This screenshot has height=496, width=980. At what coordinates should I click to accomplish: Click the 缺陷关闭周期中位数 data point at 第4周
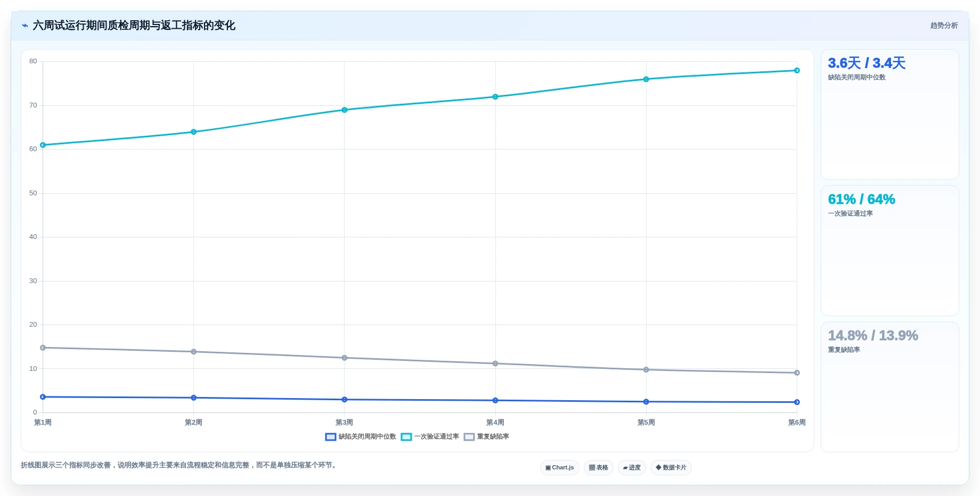(x=495, y=400)
